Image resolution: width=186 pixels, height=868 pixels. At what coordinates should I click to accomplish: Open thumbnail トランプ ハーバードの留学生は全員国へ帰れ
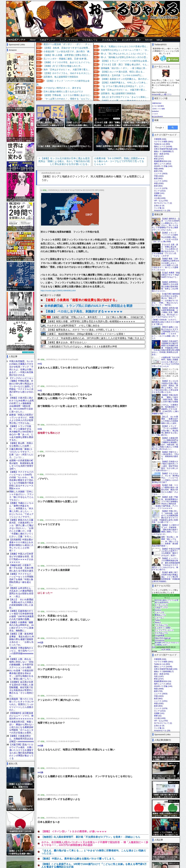(x=79, y=115)
